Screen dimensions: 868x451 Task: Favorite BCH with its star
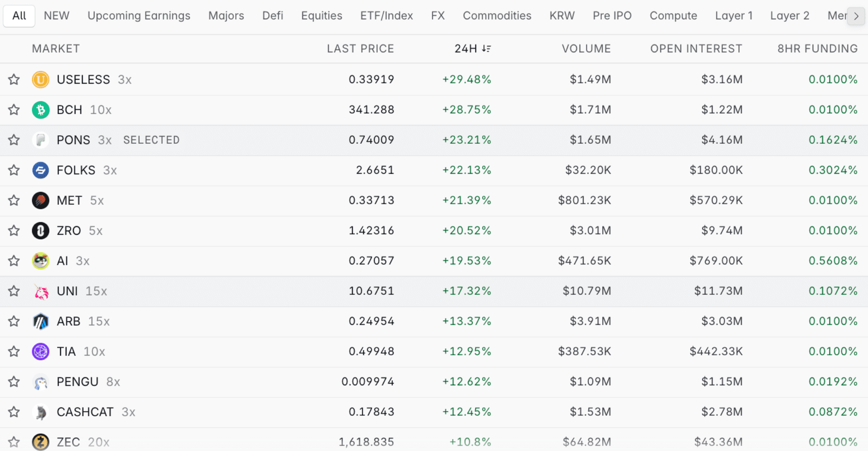[x=14, y=110]
